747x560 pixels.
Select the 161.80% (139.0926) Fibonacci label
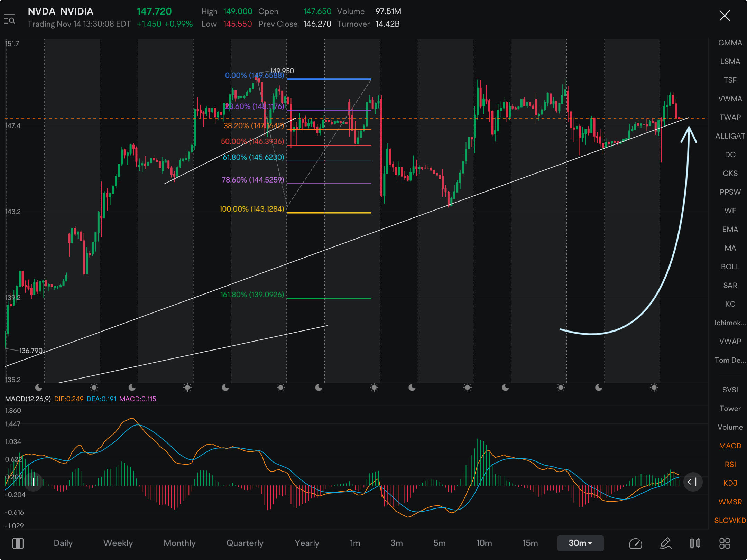[x=252, y=295]
